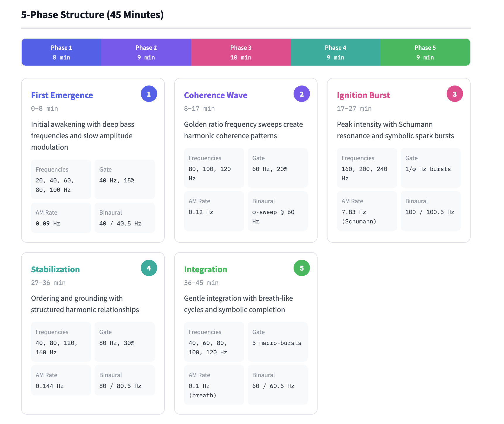Click the Integration card title
The width and height of the screenshot is (504, 424).
point(205,269)
